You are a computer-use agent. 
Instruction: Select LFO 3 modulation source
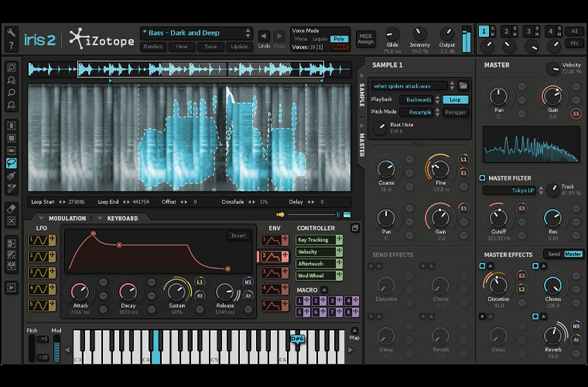(x=42, y=272)
